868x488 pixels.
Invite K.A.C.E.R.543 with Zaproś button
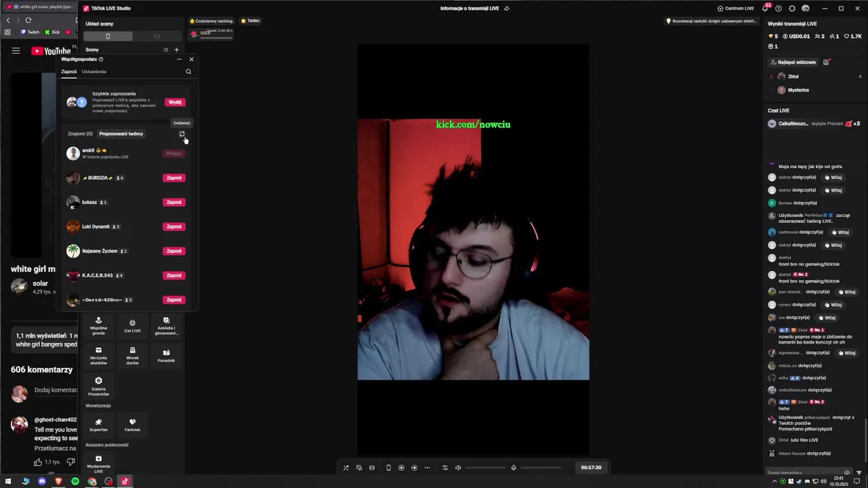tap(174, 275)
